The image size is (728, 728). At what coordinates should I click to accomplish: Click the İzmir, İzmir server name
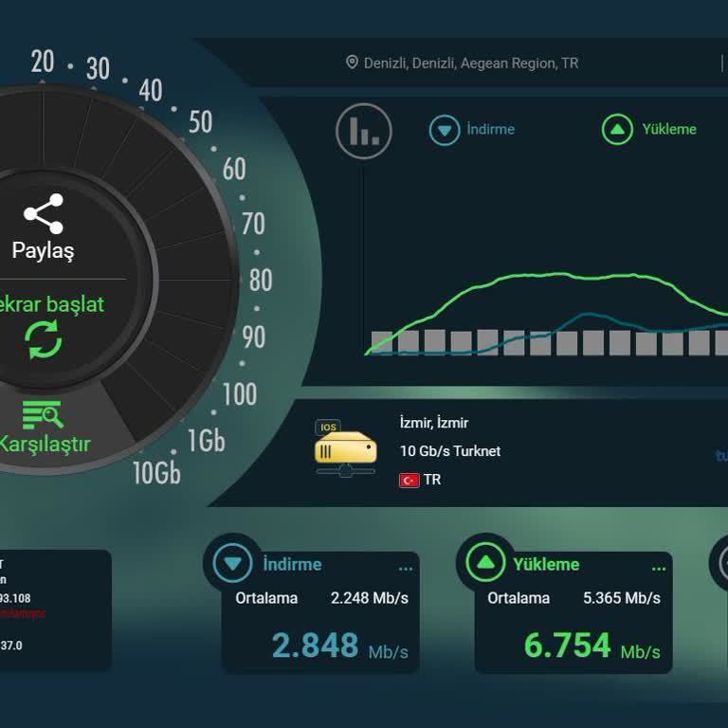click(433, 423)
